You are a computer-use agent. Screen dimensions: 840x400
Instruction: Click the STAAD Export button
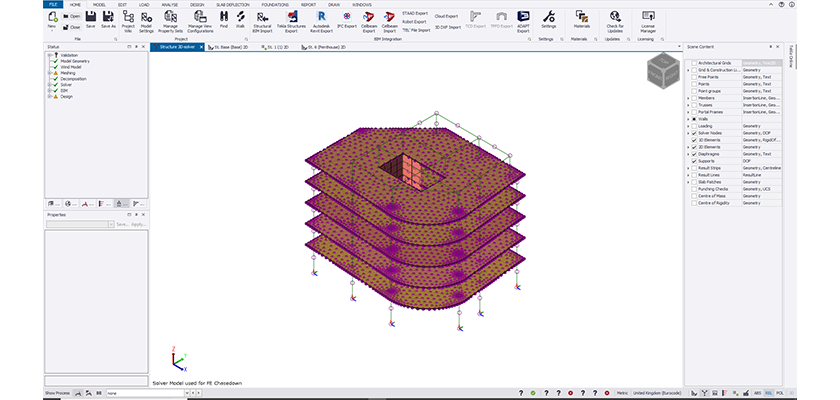[413, 15]
